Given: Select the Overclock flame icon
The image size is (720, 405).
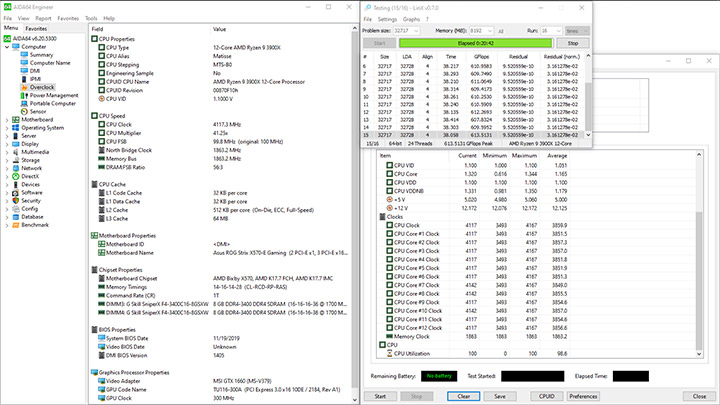Looking at the screenshot, I should (24, 87).
